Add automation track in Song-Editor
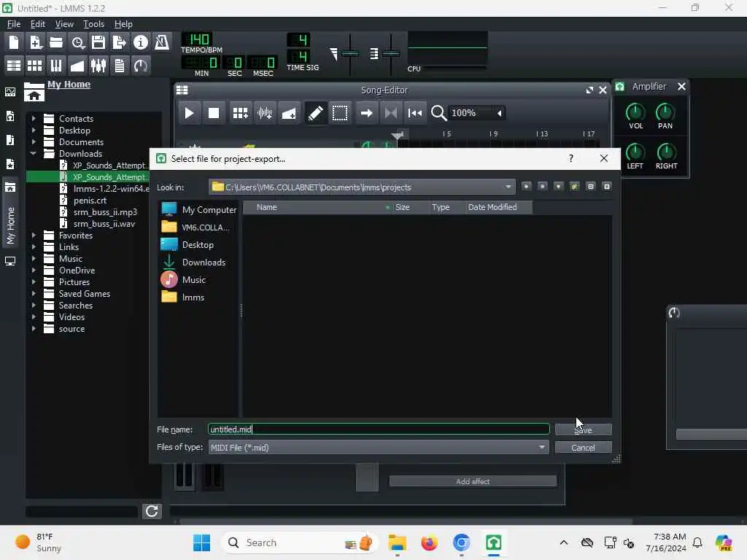Image resolution: width=747 pixels, height=560 pixels. tap(289, 113)
